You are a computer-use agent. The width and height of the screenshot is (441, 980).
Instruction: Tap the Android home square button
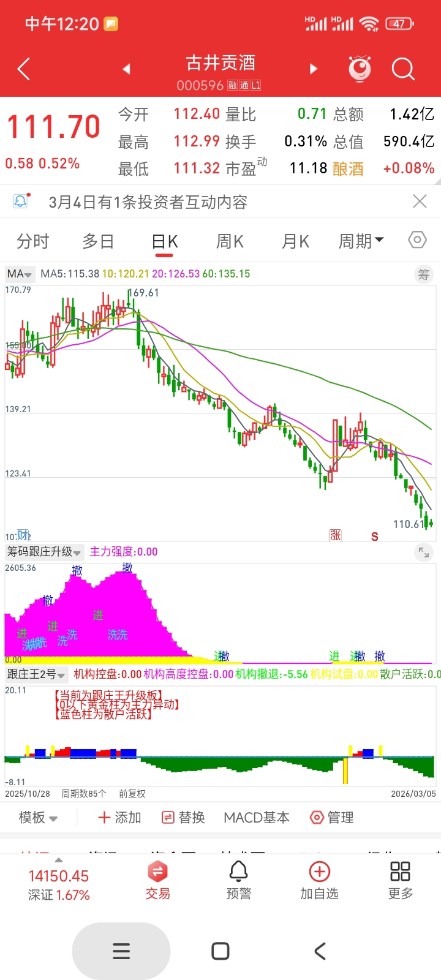point(221,951)
